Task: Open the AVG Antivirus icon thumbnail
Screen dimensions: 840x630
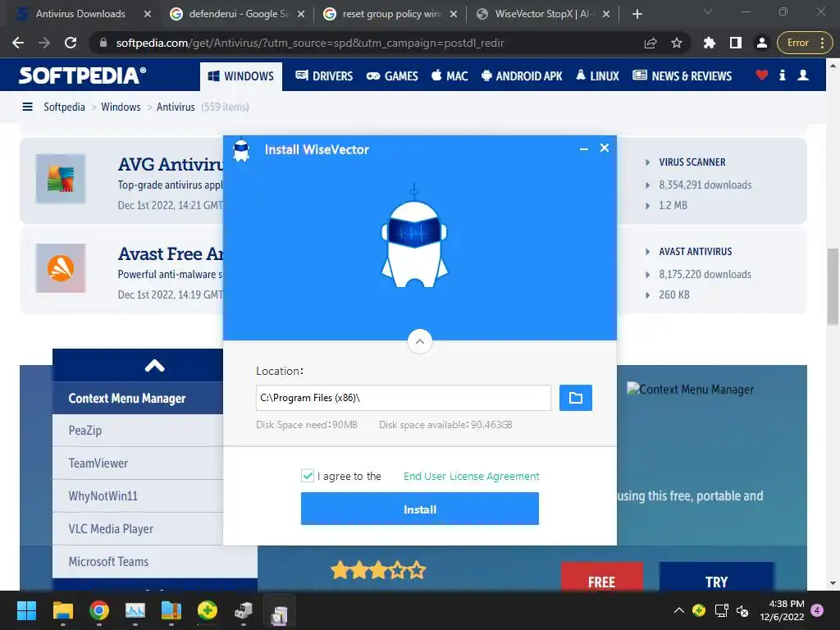Action: (61, 178)
